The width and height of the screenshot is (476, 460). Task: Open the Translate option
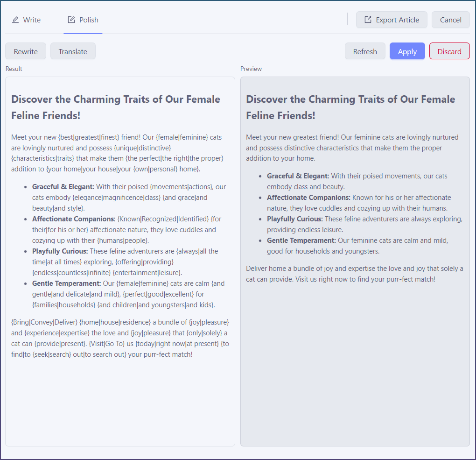73,51
